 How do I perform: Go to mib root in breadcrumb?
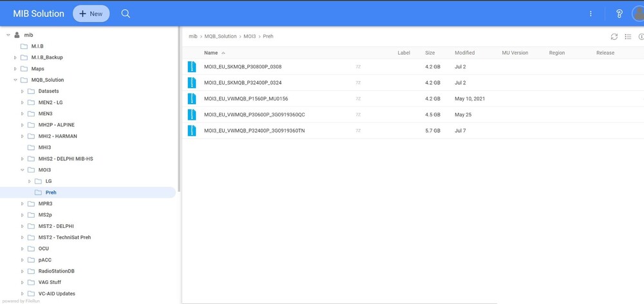(x=193, y=37)
